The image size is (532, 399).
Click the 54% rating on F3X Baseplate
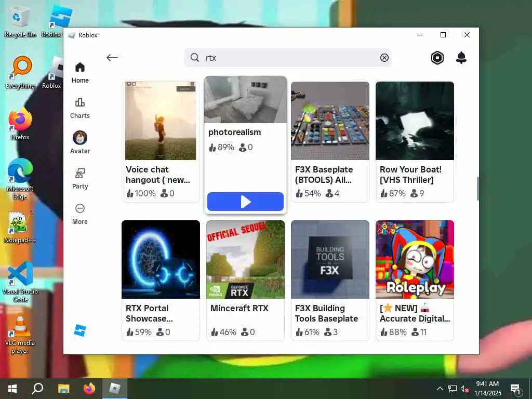coord(308,193)
